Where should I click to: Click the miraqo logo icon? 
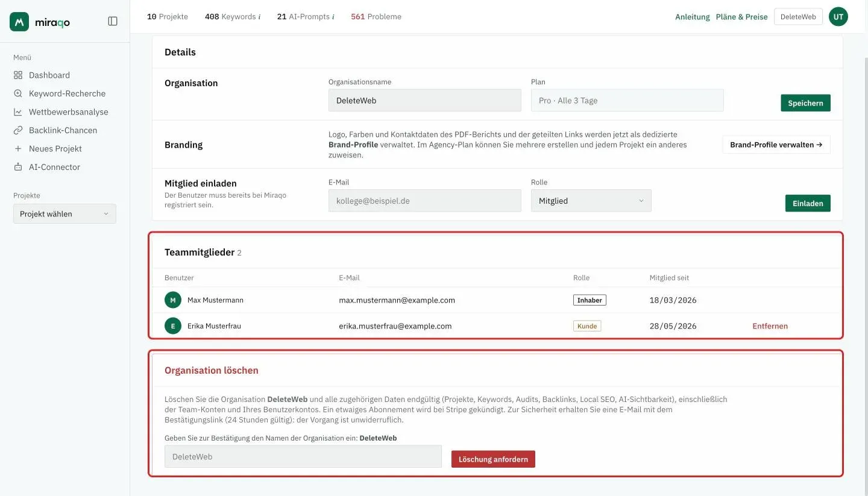[19, 22]
